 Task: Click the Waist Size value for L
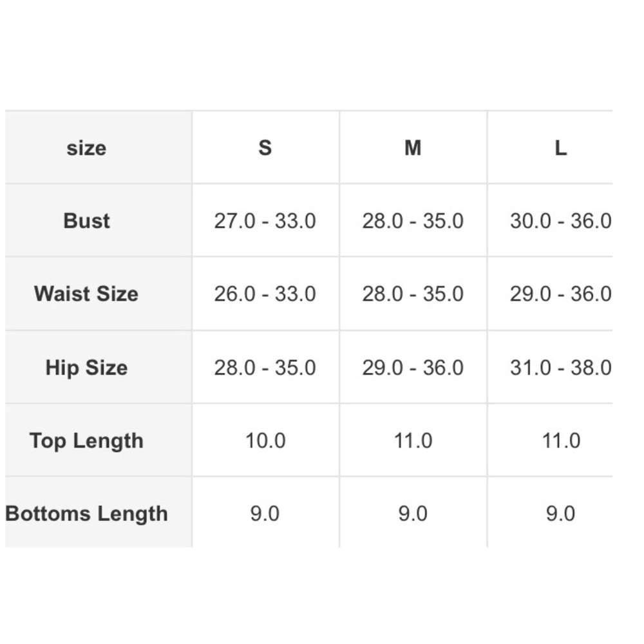(560, 294)
